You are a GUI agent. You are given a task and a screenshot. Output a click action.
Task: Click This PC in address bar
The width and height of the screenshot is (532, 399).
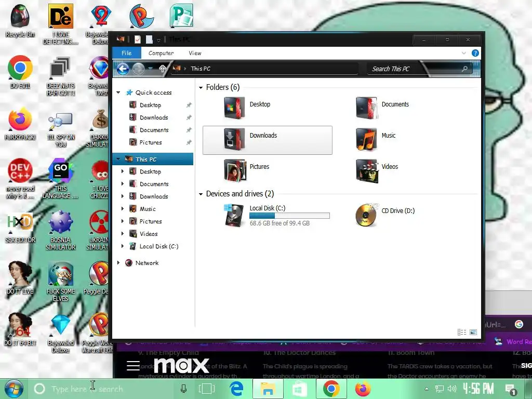click(201, 69)
